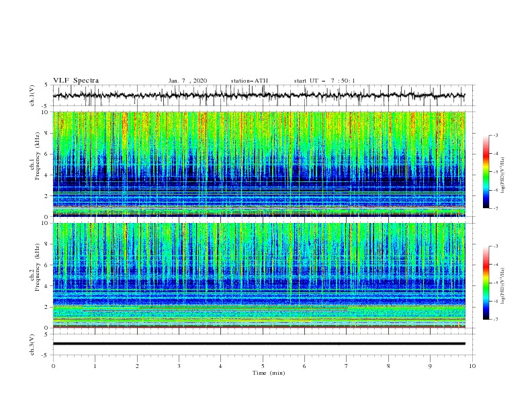Click the "Time (min)" axis title
This screenshot has width=532, height=411.
tap(269, 373)
